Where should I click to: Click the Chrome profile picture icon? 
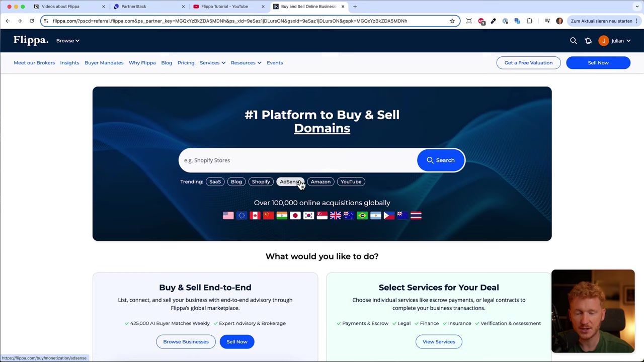[559, 21]
